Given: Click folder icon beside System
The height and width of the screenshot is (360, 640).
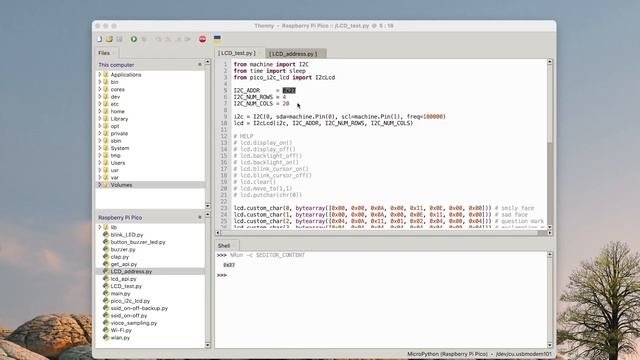Looking at the screenshot, I should (106, 148).
